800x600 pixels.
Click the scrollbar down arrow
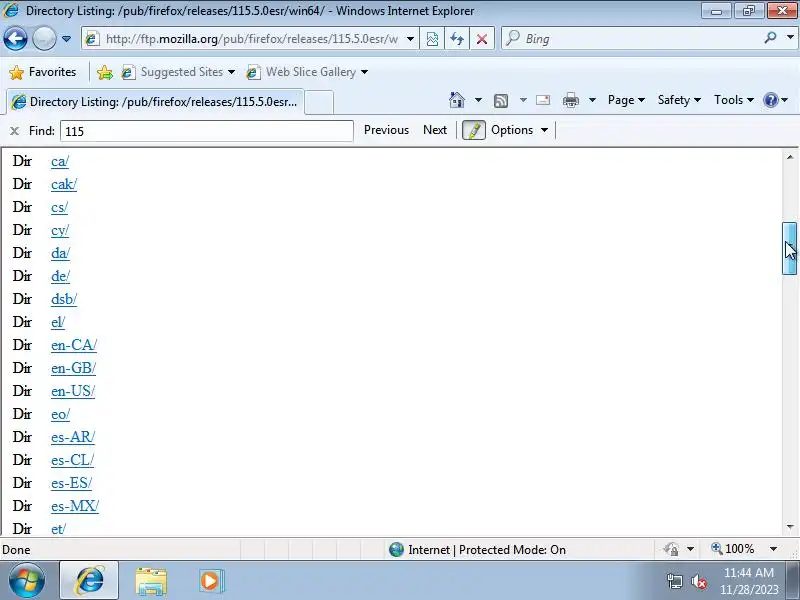click(790, 527)
